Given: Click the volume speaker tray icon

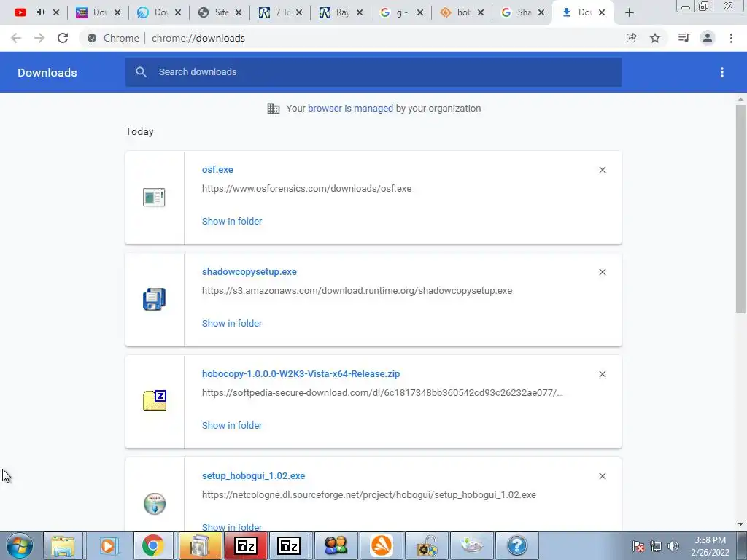Looking at the screenshot, I should pyautogui.click(x=673, y=546).
